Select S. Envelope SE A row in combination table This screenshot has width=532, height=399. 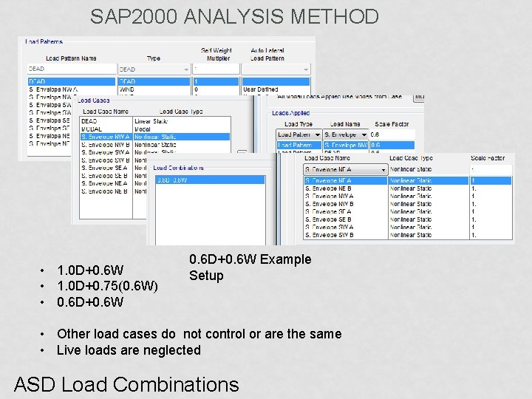[407, 212]
